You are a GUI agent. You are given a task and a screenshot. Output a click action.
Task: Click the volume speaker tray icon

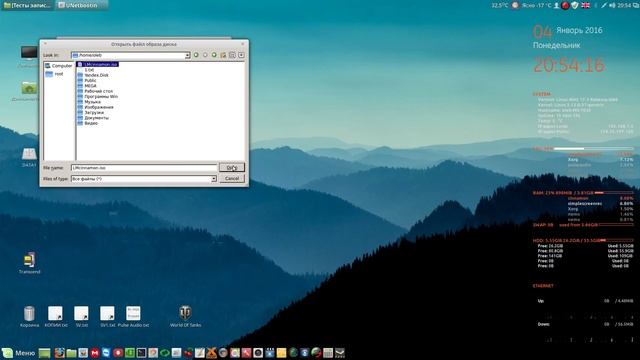pos(612,5)
